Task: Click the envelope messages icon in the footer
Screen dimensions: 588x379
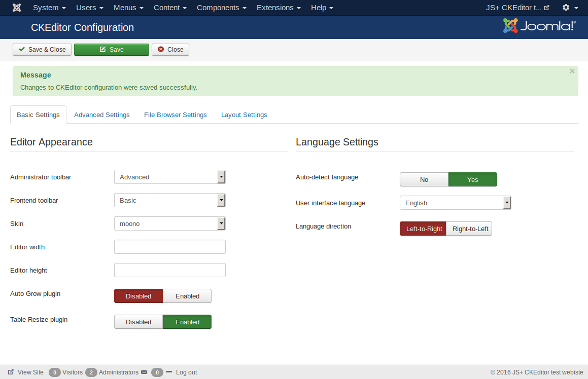Action: coord(144,372)
